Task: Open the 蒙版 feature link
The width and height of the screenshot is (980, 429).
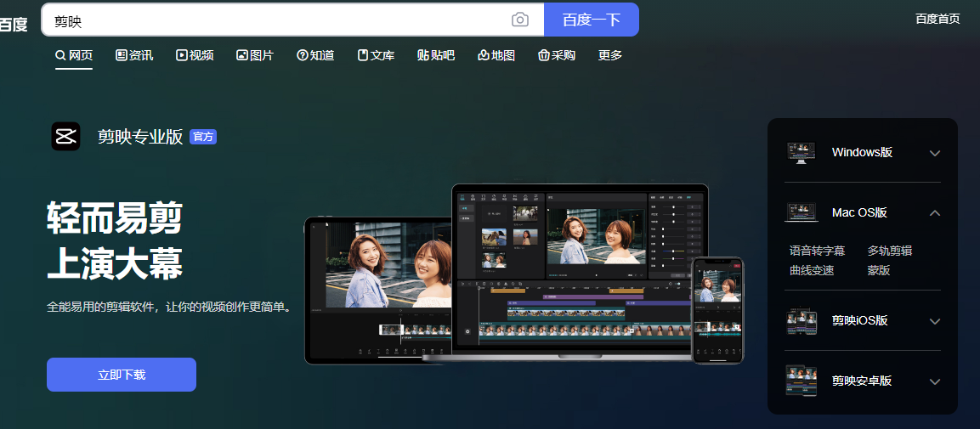Action: click(x=879, y=270)
